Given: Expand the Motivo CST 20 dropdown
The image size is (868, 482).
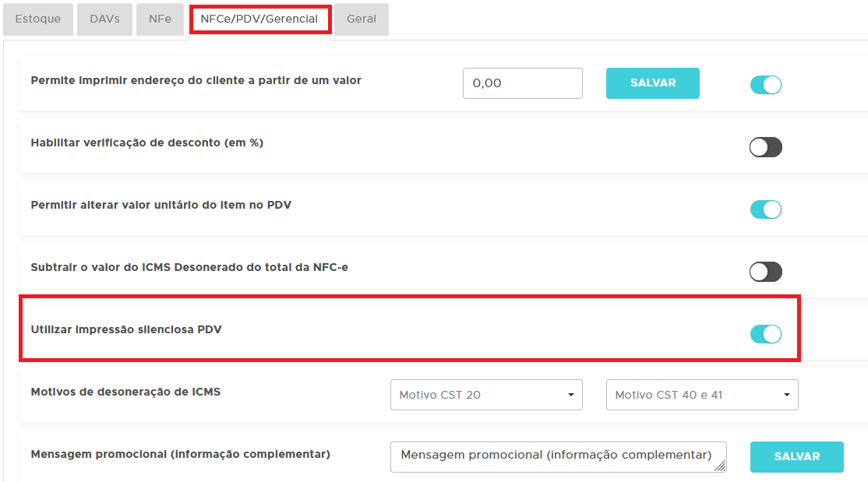Looking at the screenshot, I should [x=486, y=395].
